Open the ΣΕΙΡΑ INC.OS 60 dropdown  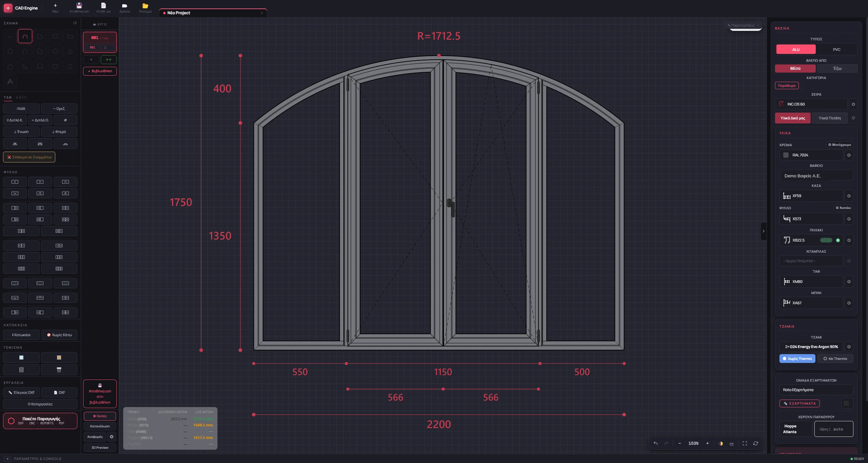pos(811,104)
